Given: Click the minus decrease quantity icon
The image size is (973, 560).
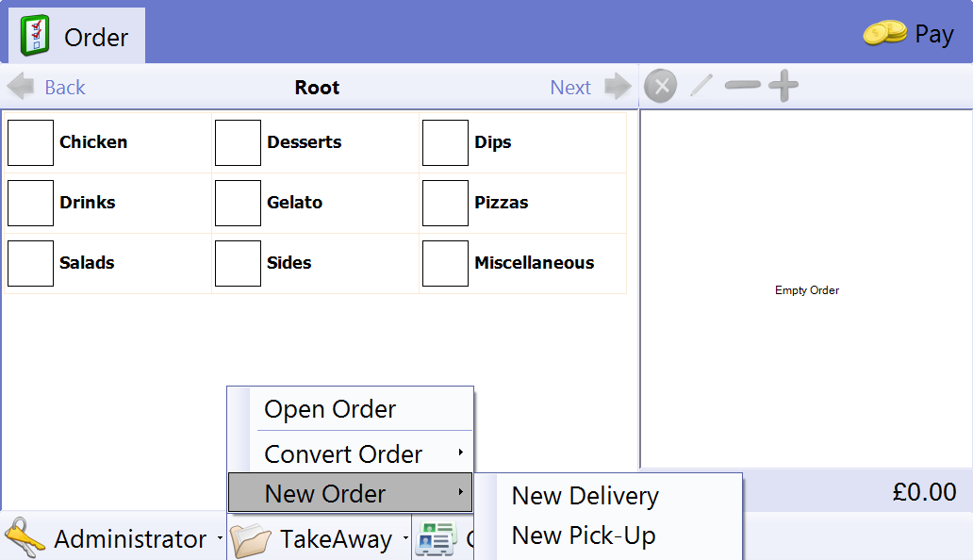Looking at the screenshot, I should pos(742,87).
